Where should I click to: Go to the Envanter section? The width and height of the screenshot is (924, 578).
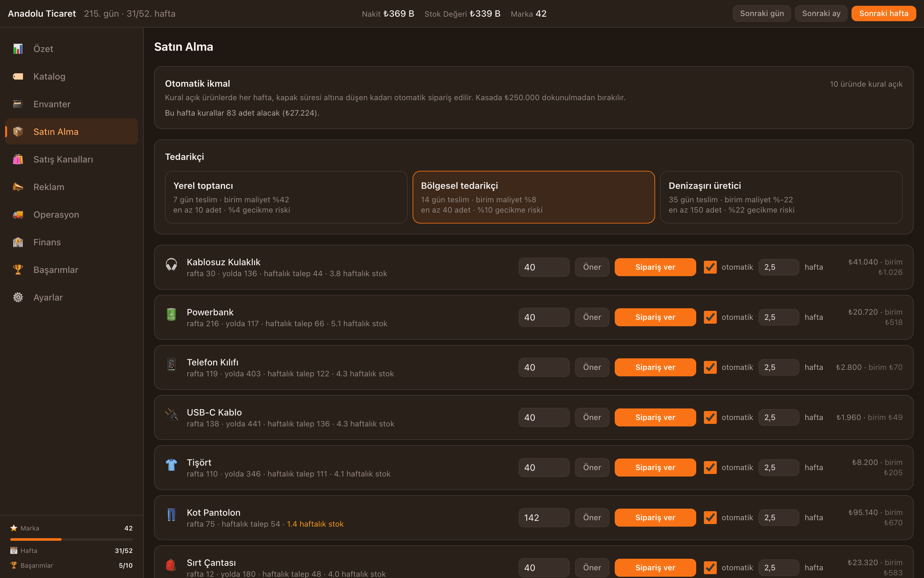[72, 104]
